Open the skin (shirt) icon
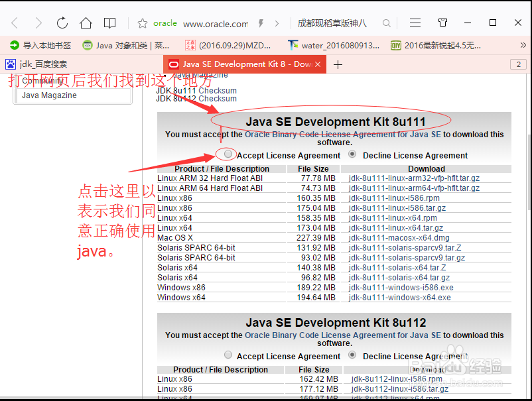This screenshot has height=401, width=532. pos(442,23)
